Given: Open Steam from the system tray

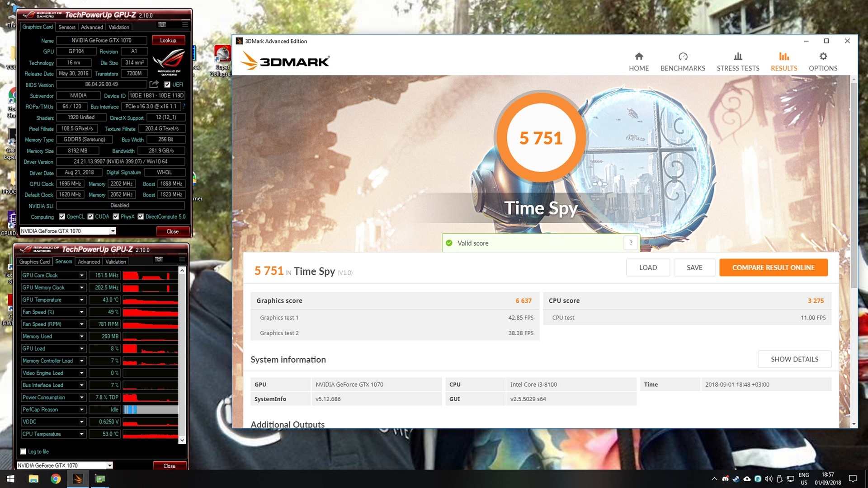Looking at the screenshot, I should point(736,479).
